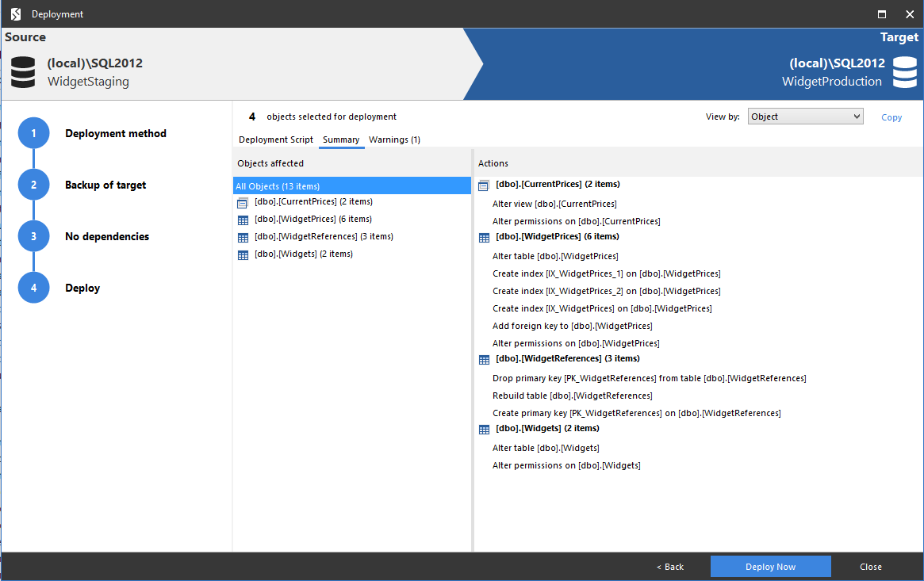924x581 pixels.
Task: Click the table icon beside [dbo].[Widgets] in the list
Action: pyautogui.click(x=242, y=254)
